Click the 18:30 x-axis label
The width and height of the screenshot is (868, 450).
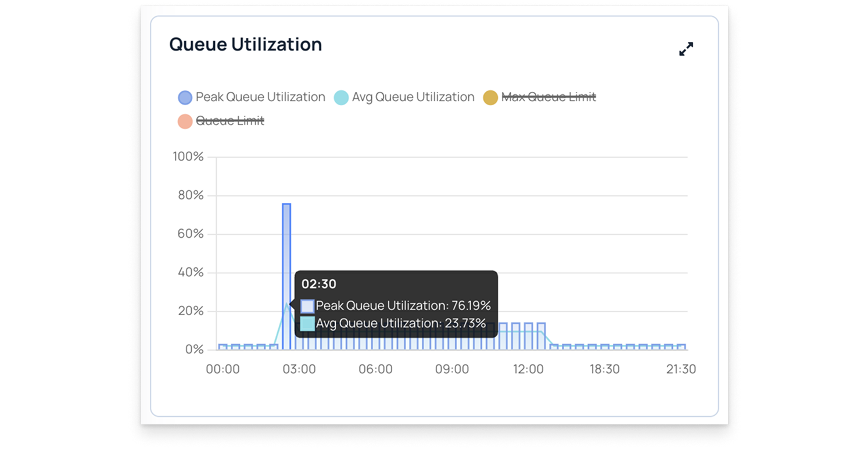[604, 369]
